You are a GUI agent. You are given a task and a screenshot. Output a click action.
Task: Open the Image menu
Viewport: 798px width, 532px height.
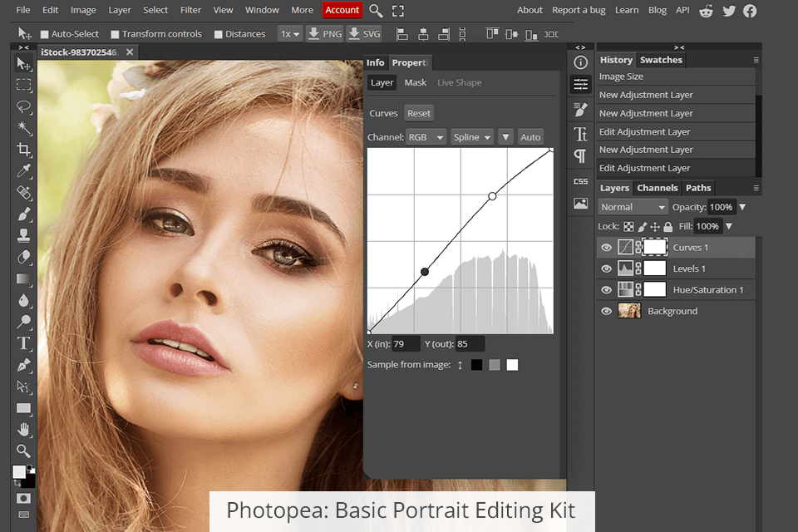[x=83, y=10]
